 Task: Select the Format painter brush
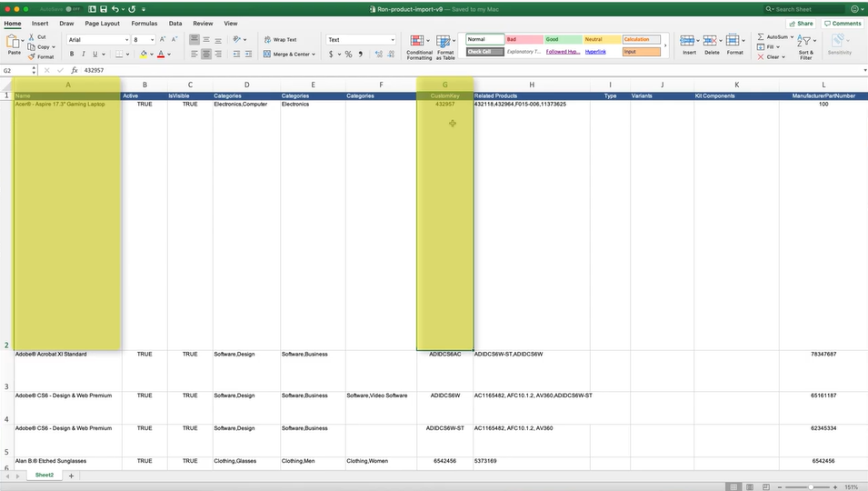pyautogui.click(x=32, y=56)
